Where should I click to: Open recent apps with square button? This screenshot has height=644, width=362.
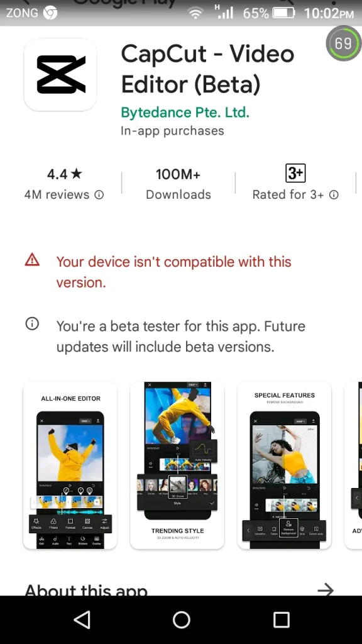(282, 619)
